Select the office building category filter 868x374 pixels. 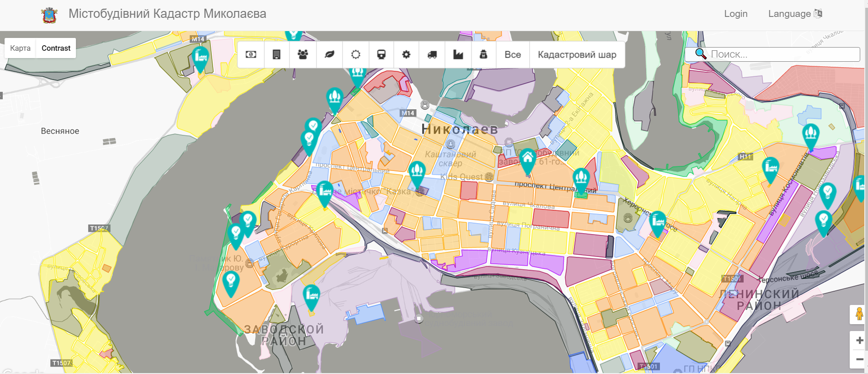(x=276, y=54)
